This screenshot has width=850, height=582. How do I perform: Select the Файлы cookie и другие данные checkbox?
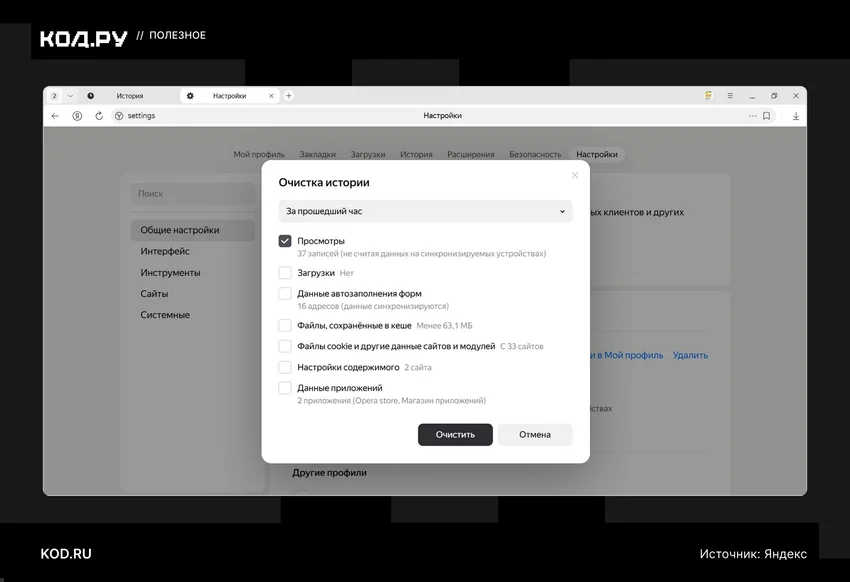coord(285,346)
